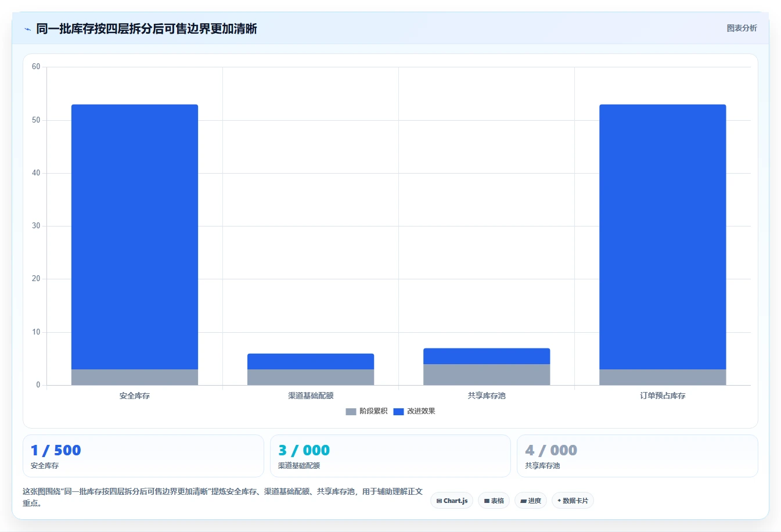Screen dimensions: 781x532
Task: Select the gray 订单预占库存 bar segment
Action: point(663,378)
